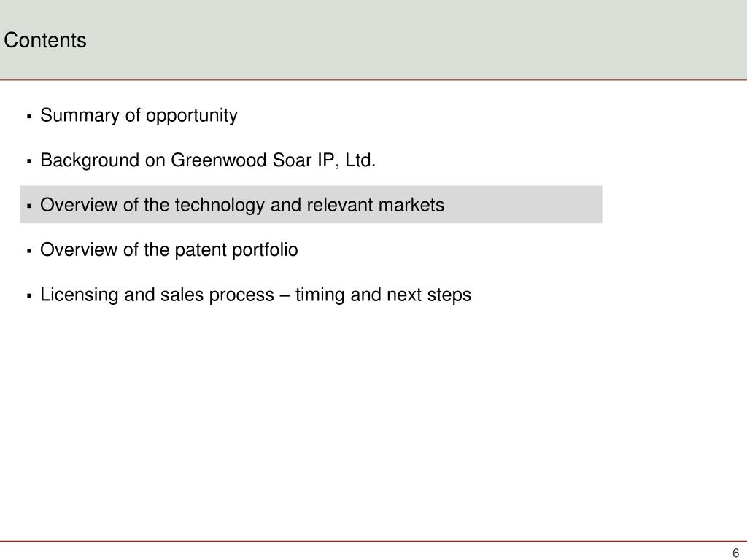The height and width of the screenshot is (560, 747).
Task: Click bullet marker beside Summary of opportunity
Action: click(29, 116)
